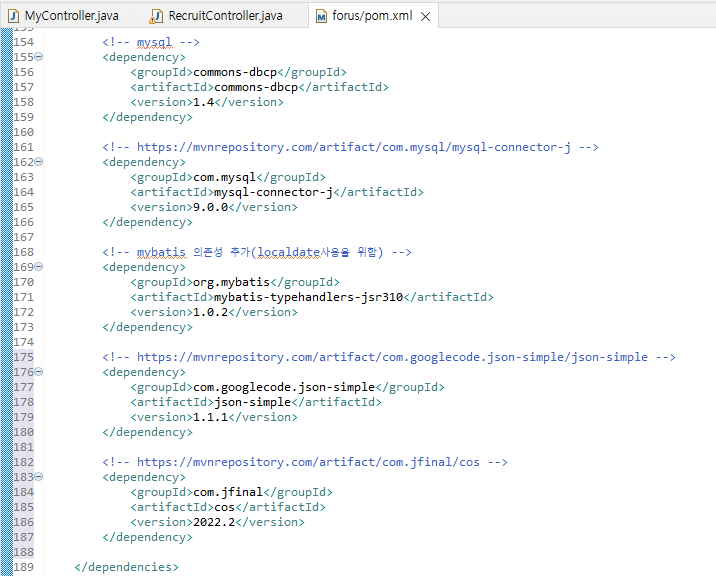The height and width of the screenshot is (576, 716).
Task: Click the closing </dependency> tag on line 159
Action: 147,117
